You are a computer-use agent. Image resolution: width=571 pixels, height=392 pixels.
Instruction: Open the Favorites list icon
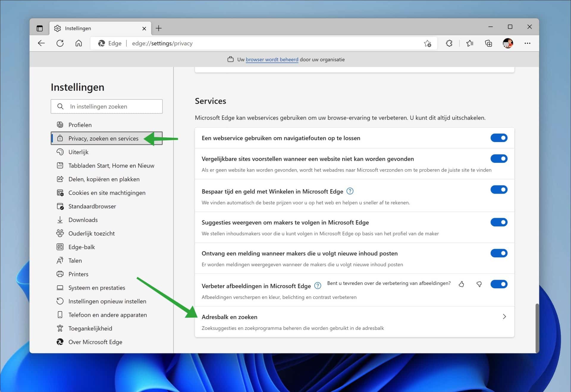(x=470, y=43)
